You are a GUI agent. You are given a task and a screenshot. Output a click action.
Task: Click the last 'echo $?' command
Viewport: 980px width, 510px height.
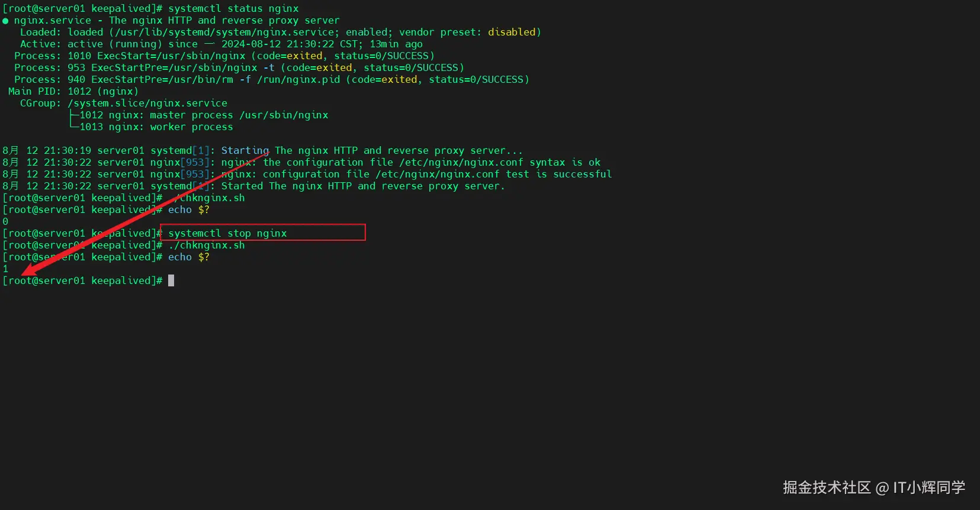189,257
